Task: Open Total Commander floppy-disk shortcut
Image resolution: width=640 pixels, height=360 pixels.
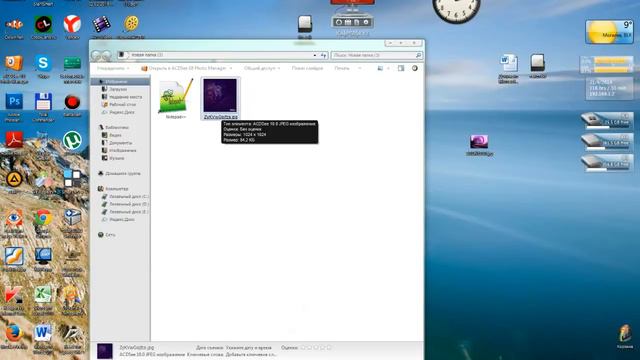Action: tap(43, 103)
